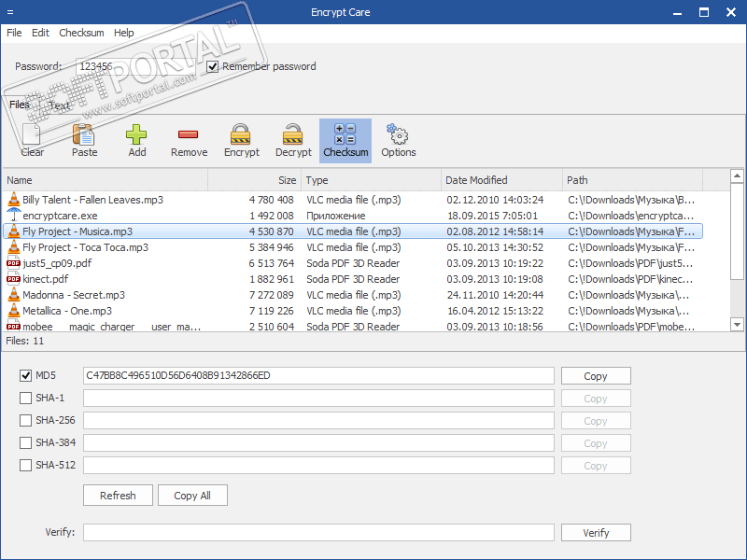The image size is (747, 560).
Task: Open the Help menu
Action: [124, 33]
